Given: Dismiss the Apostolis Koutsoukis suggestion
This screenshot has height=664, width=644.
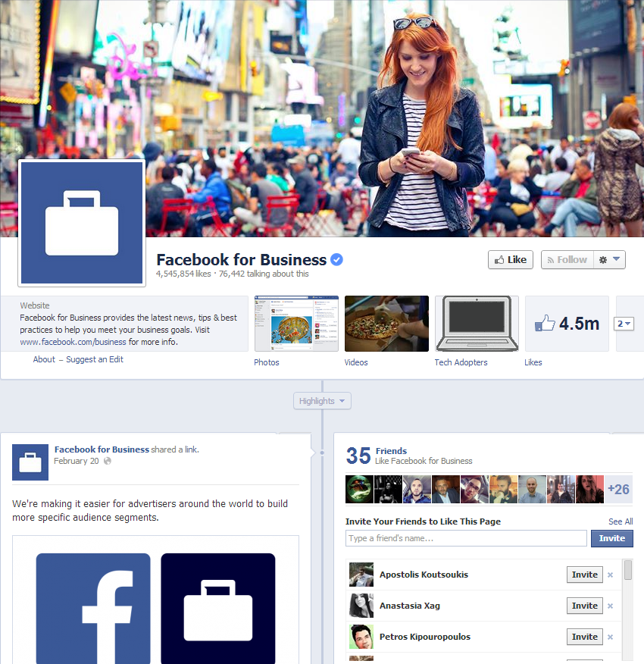Looking at the screenshot, I should click(x=610, y=575).
